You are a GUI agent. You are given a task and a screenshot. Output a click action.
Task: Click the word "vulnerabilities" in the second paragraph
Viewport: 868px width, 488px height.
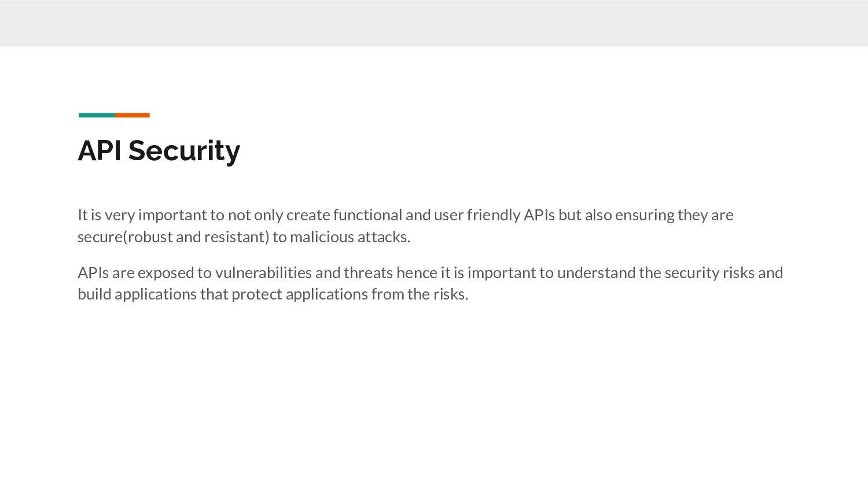[263, 273]
